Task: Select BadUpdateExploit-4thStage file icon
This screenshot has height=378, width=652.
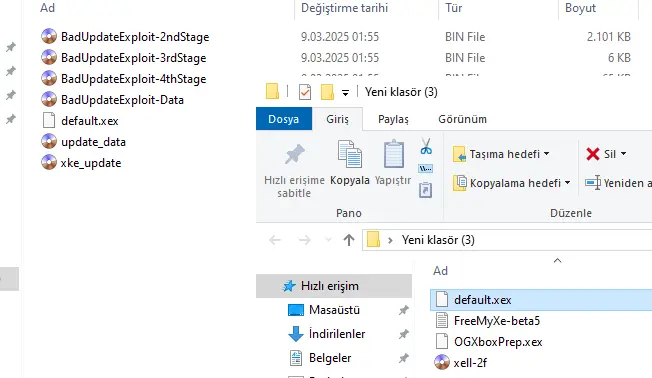Action: tap(49, 79)
